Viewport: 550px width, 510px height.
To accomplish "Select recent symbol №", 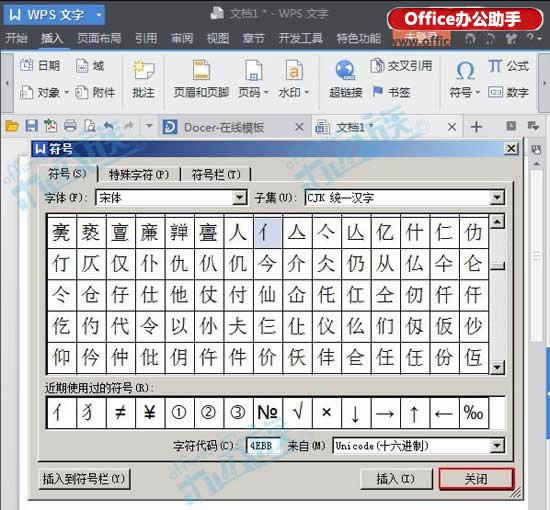I will click(268, 412).
